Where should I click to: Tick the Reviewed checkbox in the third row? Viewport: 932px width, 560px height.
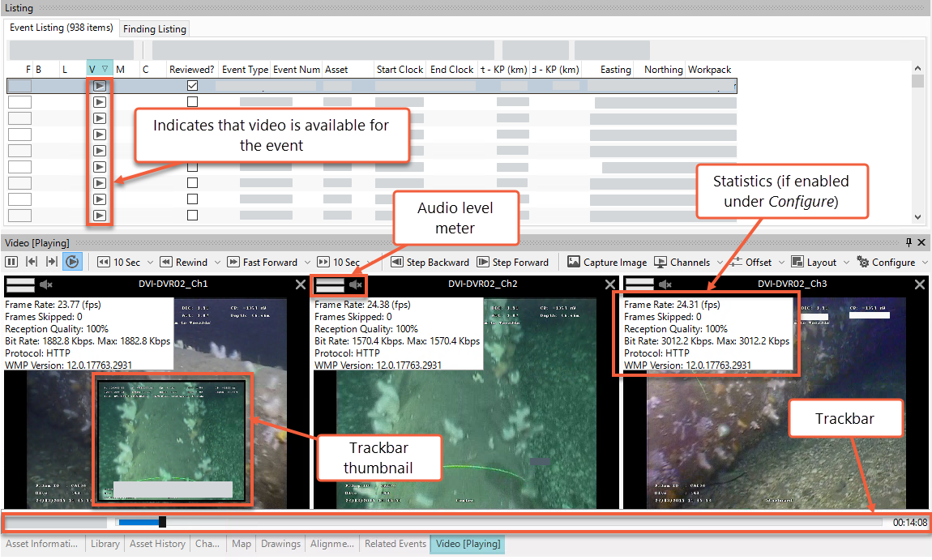192,118
